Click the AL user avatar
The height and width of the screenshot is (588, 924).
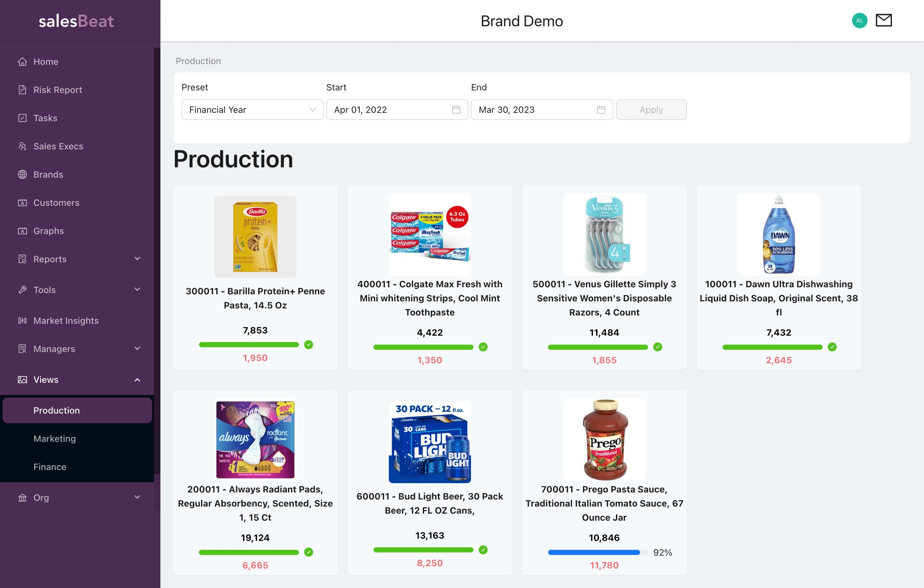click(x=859, y=20)
